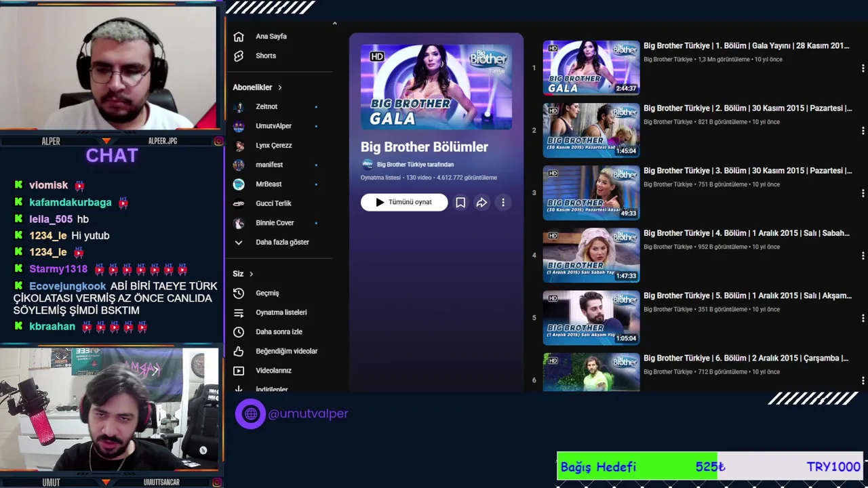Screen dimensions: 868x488
Task: Open the 1:47:33 video thumbnail
Action: pyautogui.click(x=591, y=255)
